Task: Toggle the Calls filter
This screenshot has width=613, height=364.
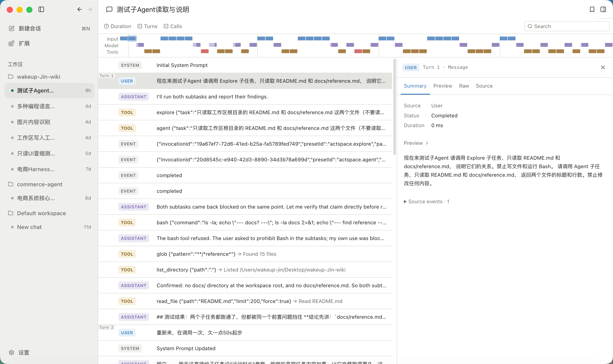Action: 173,26
